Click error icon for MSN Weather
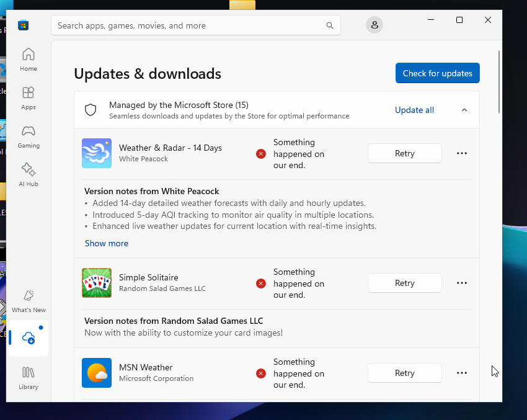 point(261,373)
